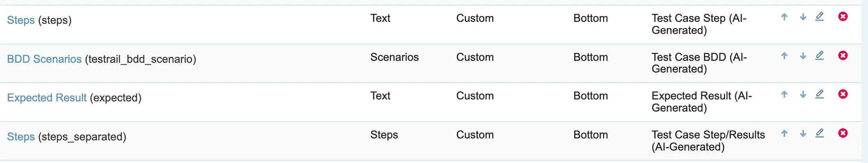Edit the BDD Scenarios field
The image size is (868, 163).
(x=820, y=56)
